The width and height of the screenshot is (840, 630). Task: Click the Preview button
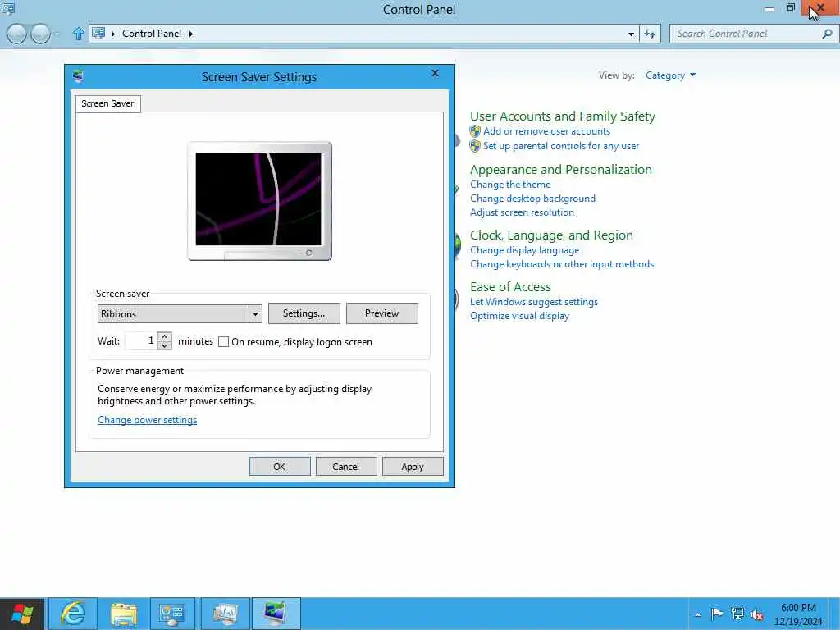(382, 313)
